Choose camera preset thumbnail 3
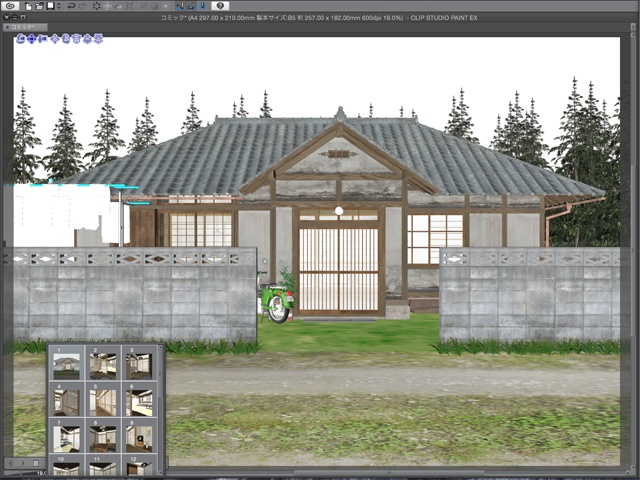This screenshot has width=640, height=480. click(140, 363)
